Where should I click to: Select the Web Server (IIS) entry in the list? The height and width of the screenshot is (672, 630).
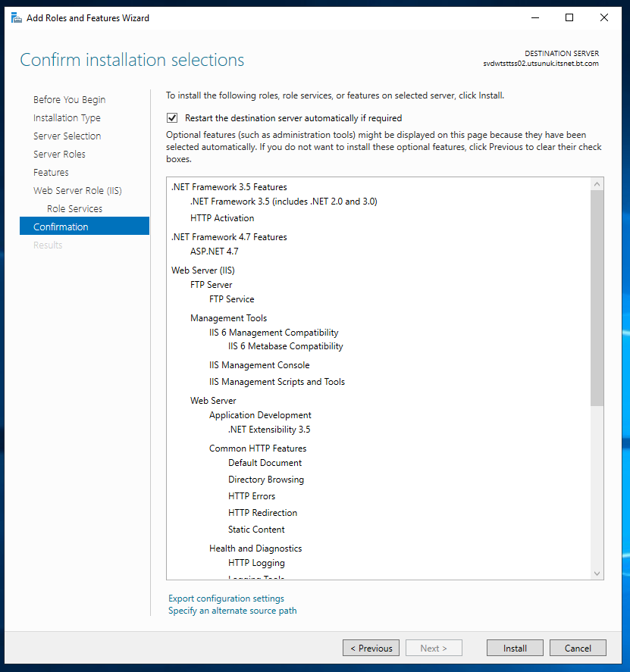point(203,270)
